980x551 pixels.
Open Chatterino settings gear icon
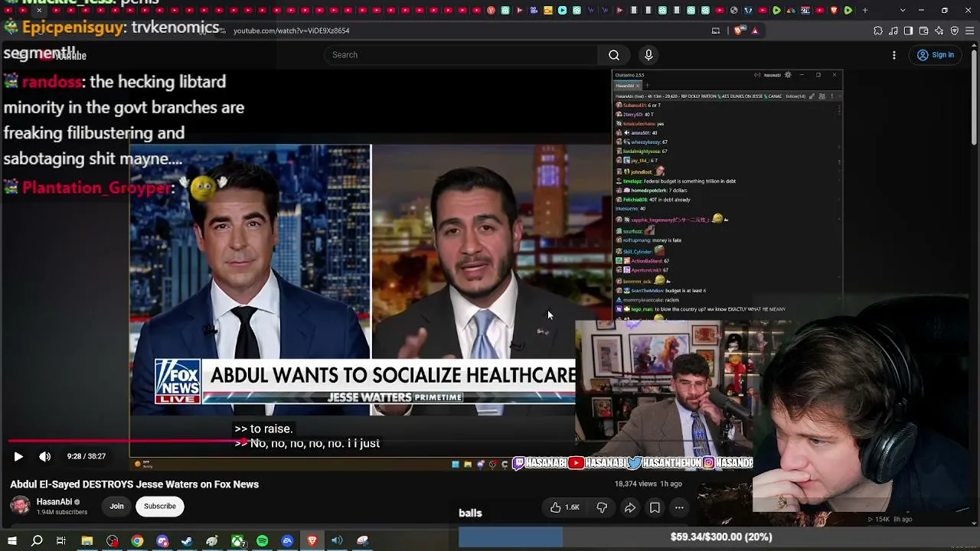(788, 75)
